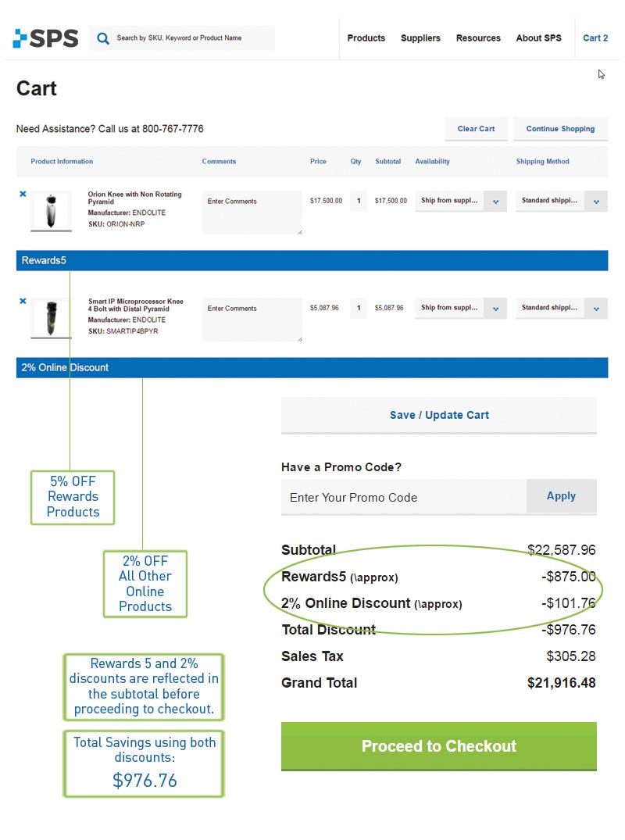625x840 pixels.
Task: Click the $5,087.96 price of Smart IP Knee
Action: click(324, 308)
